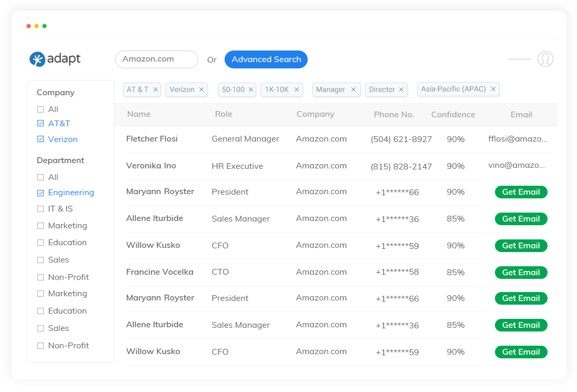Enable the IT & IS department checkbox

coord(41,209)
